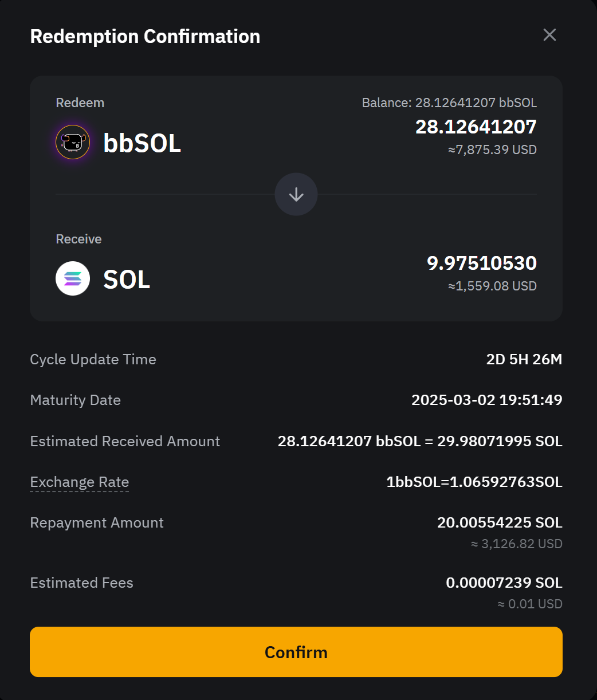Click the 1bbSOL exchange rate value

474,482
